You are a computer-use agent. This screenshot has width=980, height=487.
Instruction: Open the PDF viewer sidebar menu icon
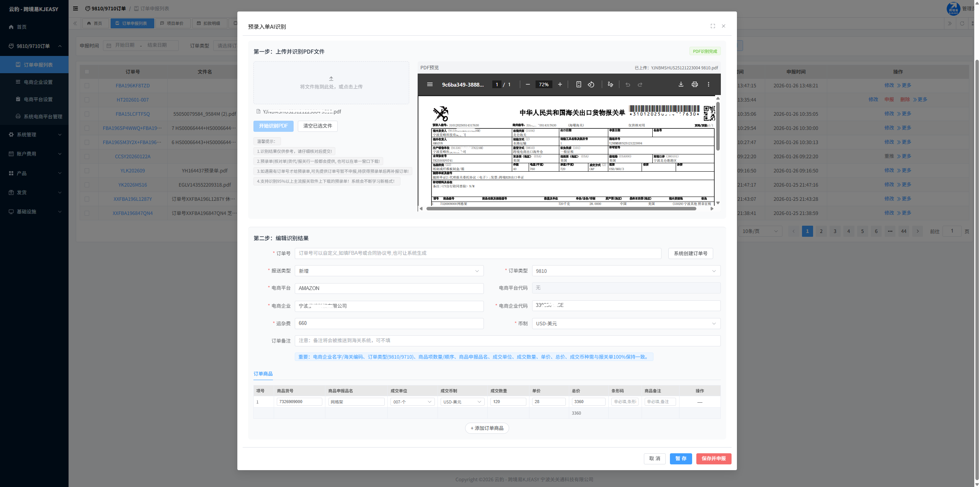pos(430,84)
